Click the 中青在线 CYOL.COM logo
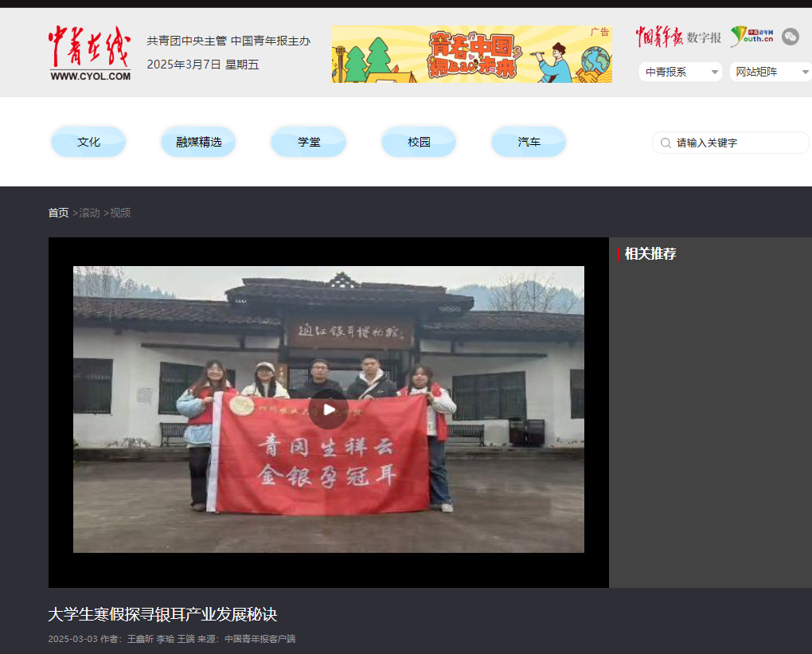The image size is (812, 654). 89,53
